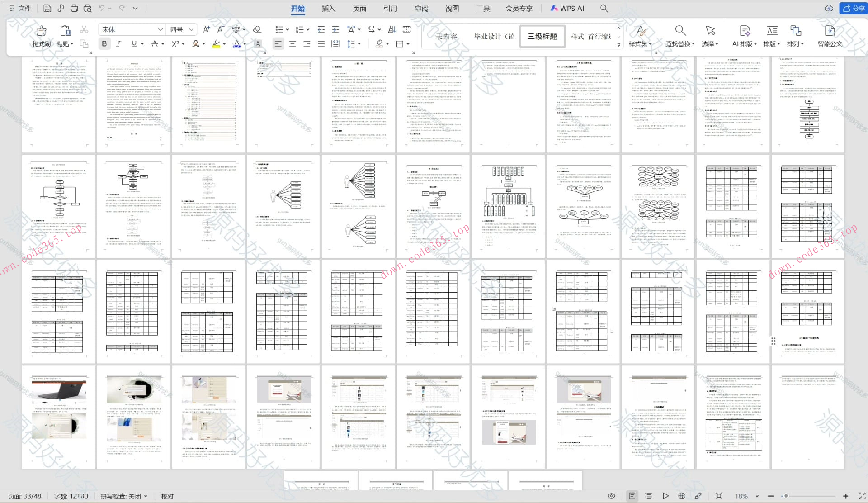Switch to the 插入 ribbon tab
This screenshot has width=868, height=503.
(x=328, y=8)
